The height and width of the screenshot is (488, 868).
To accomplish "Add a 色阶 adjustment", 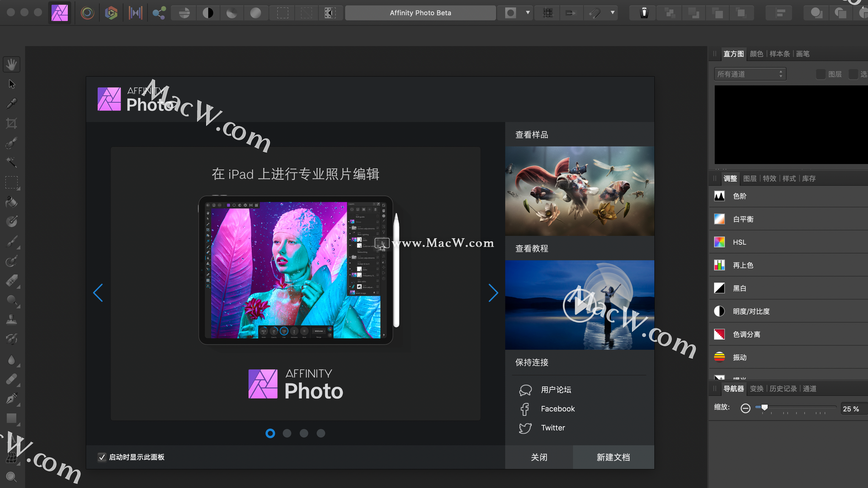I will pos(788,196).
